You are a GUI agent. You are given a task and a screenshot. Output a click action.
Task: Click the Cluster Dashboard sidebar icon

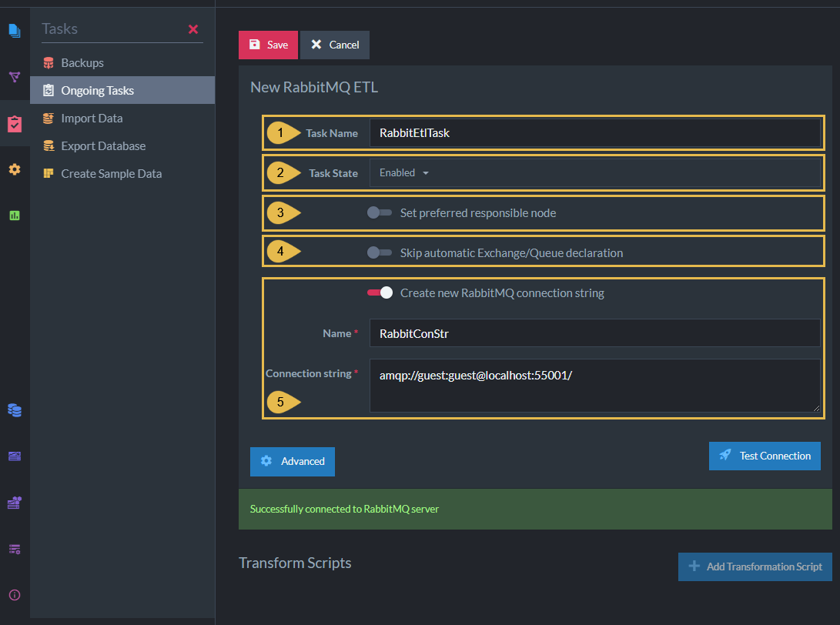coord(15,503)
